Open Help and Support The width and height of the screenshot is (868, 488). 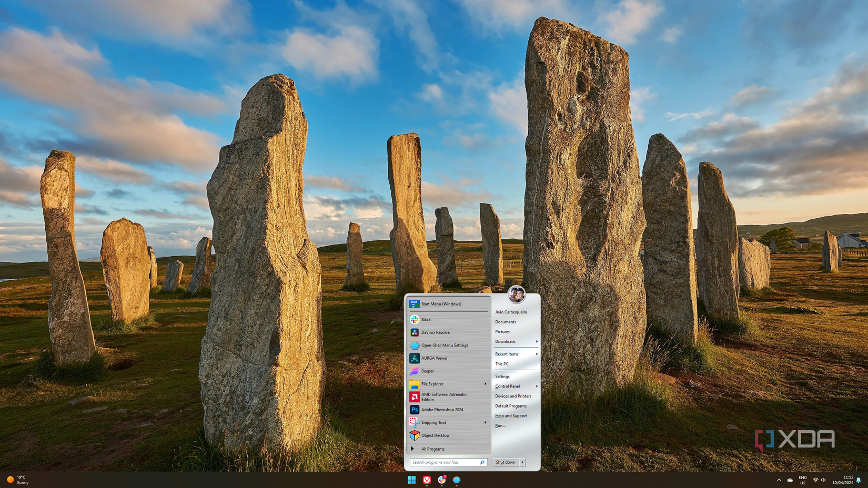511,415
